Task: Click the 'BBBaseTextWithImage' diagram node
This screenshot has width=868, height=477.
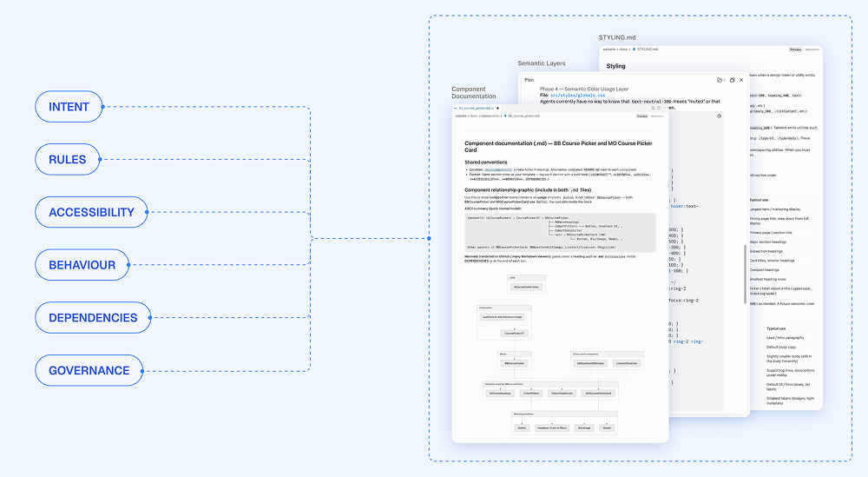Action: [x=590, y=363]
